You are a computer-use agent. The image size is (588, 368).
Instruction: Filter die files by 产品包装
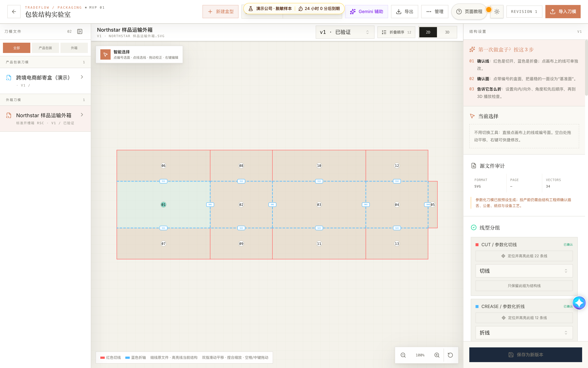(45, 48)
